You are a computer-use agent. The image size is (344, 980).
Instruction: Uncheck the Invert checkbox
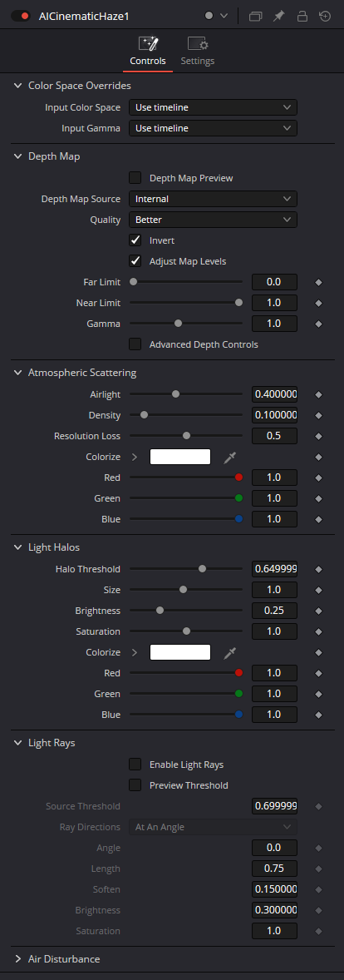pos(135,240)
